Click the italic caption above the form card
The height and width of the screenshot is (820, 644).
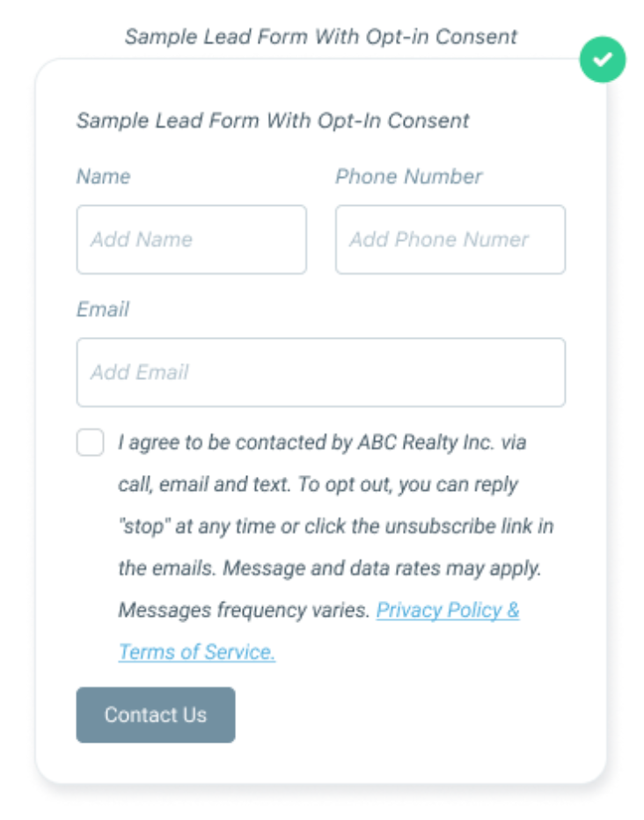point(321,37)
